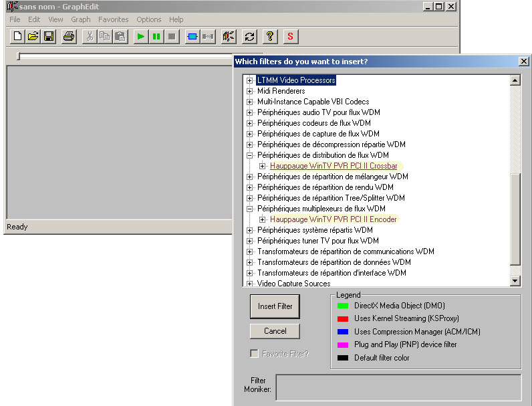Click the Insert Filter blue box icon
Screen dimensions: 532x406
192,36
